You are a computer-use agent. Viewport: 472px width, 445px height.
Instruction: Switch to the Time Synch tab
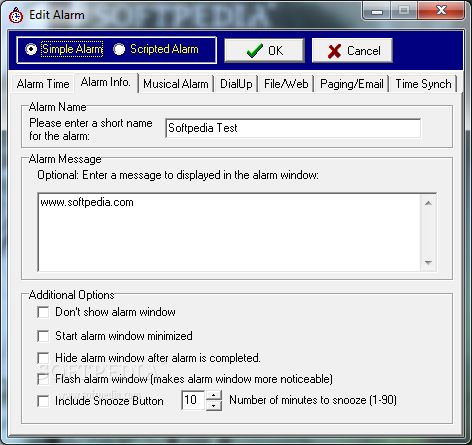pyautogui.click(x=423, y=84)
